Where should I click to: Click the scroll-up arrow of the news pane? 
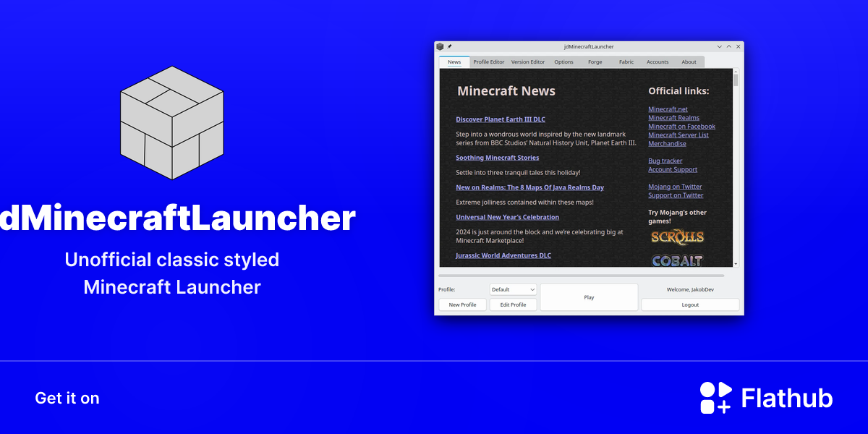tap(736, 72)
